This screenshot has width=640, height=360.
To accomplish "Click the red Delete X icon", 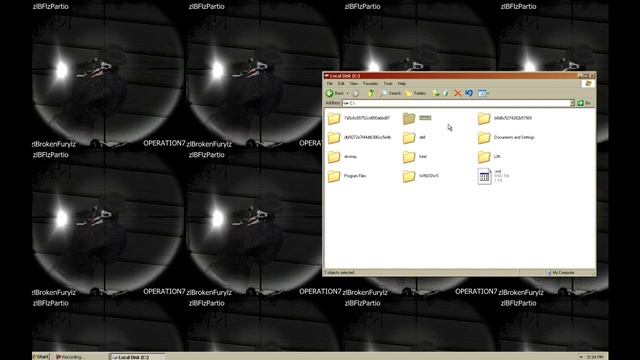I will 458,93.
